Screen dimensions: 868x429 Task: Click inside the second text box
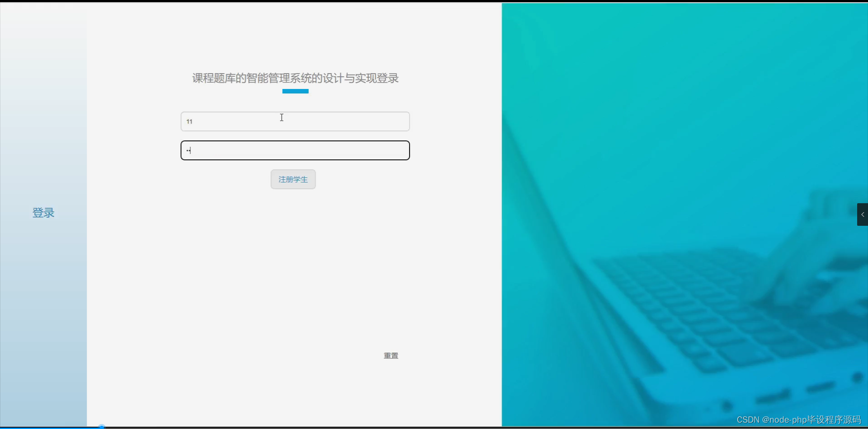pos(295,150)
